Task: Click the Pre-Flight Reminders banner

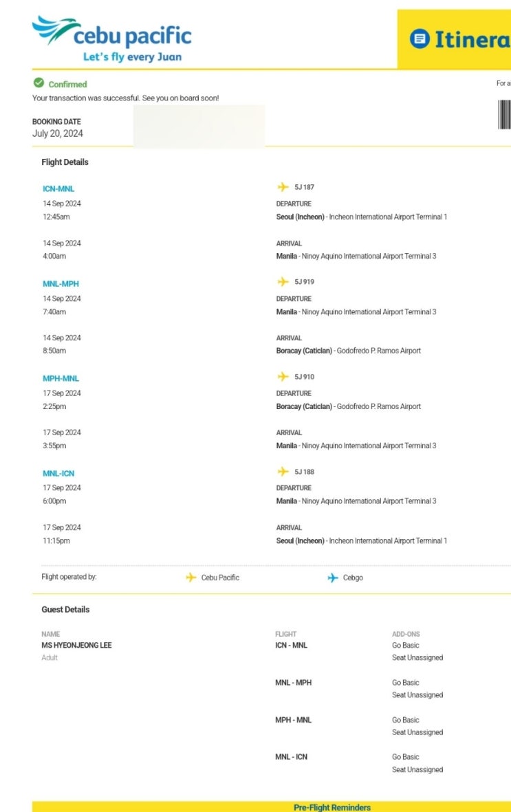Action: pos(331,807)
